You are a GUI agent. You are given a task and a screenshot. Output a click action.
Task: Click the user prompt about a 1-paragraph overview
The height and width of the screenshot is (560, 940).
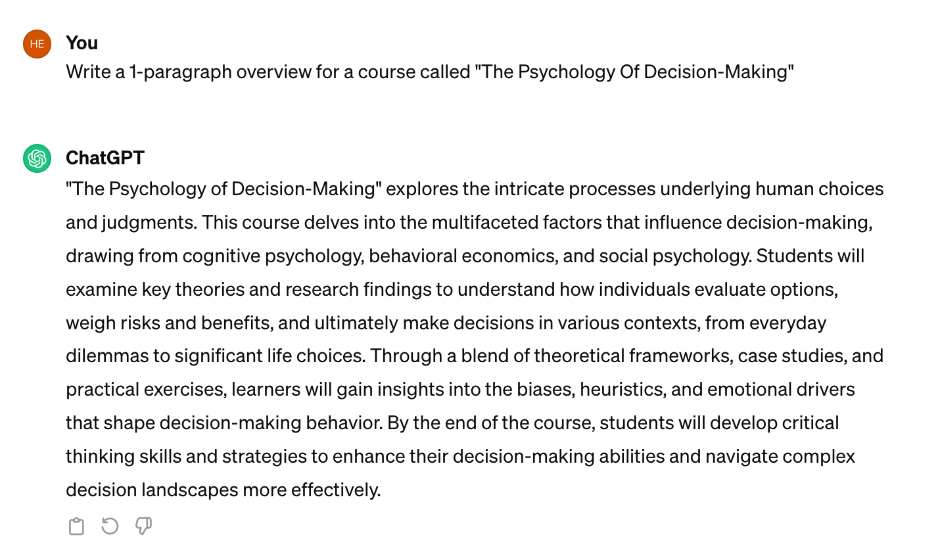pos(430,72)
